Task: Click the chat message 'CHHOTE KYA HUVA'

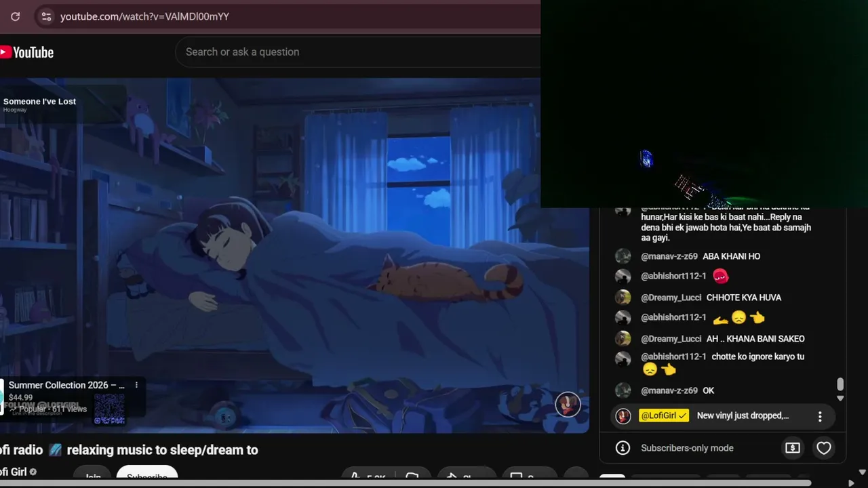Action: pyautogui.click(x=744, y=298)
